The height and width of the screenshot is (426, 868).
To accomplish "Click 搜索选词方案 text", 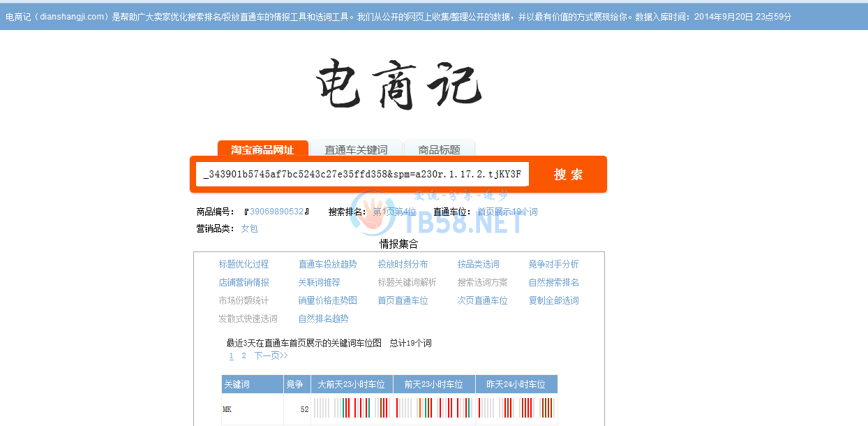I will (x=482, y=282).
